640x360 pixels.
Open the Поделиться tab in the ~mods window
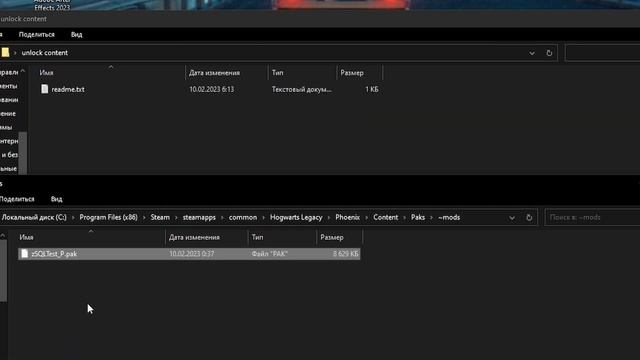(17, 199)
